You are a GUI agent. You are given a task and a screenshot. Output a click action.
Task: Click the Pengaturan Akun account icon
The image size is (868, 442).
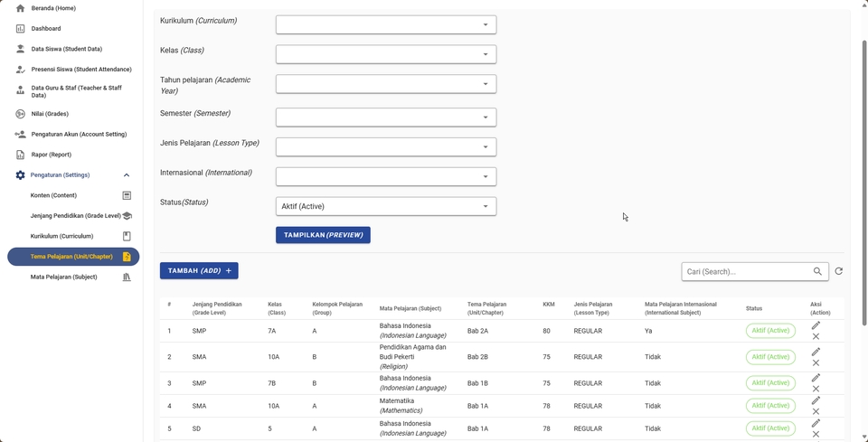[x=21, y=134]
